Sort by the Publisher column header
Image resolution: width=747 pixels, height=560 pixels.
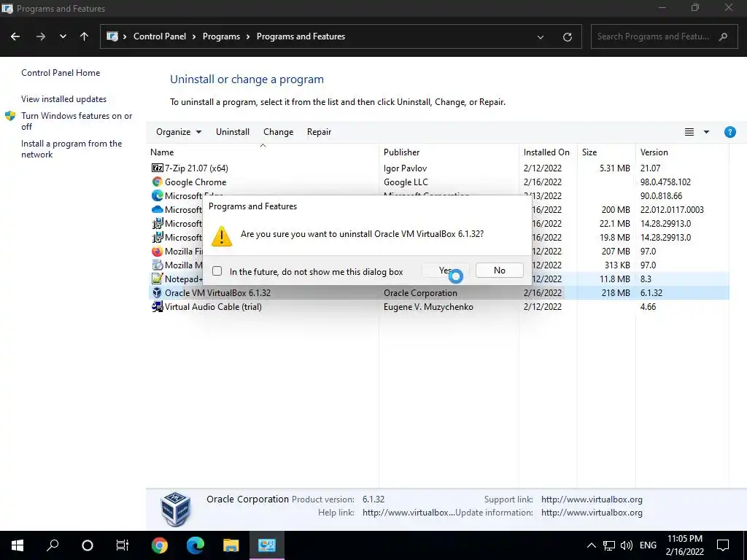click(402, 152)
